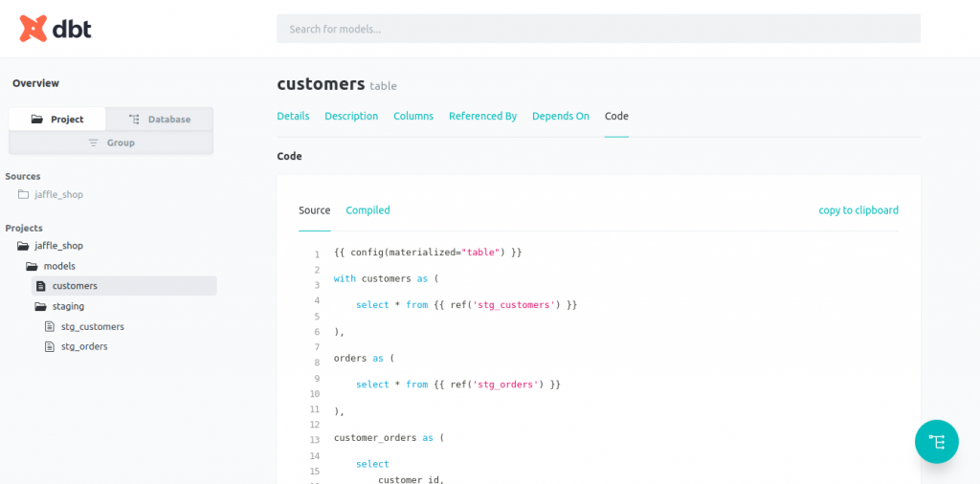Click the stg_orders file icon
The height and width of the screenshot is (484, 980).
click(x=50, y=346)
